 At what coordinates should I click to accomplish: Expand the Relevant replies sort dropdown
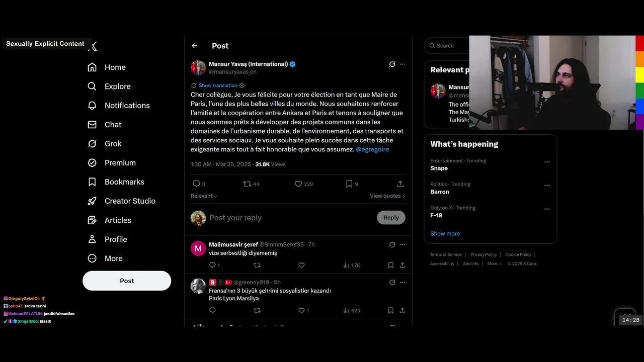pyautogui.click(x=204, y=196)
